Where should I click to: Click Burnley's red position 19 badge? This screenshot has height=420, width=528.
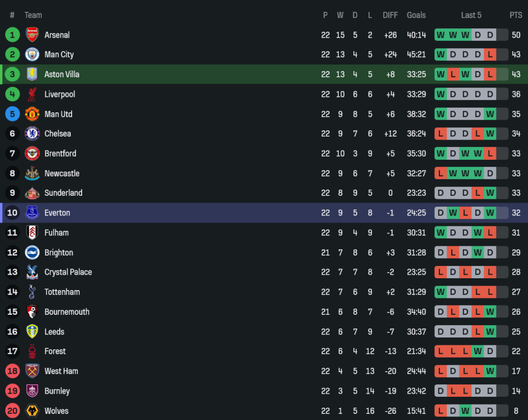(x=12, y=391)
